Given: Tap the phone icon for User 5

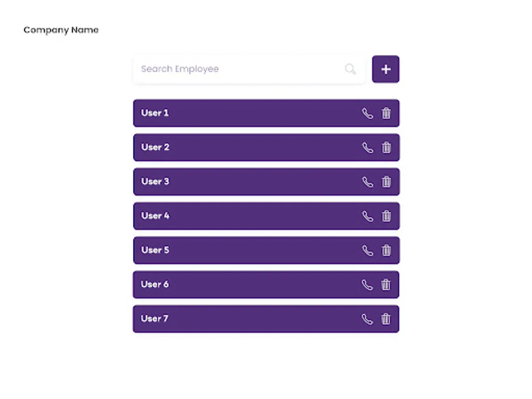Looking at the screenshot, I should pyautogui.click(x=368, y=250).
